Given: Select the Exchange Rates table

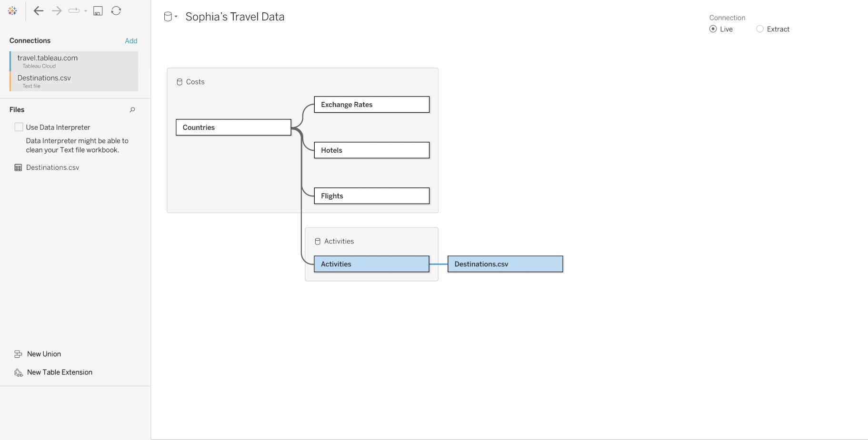Looking at the screenshot, I should (372, 105).
